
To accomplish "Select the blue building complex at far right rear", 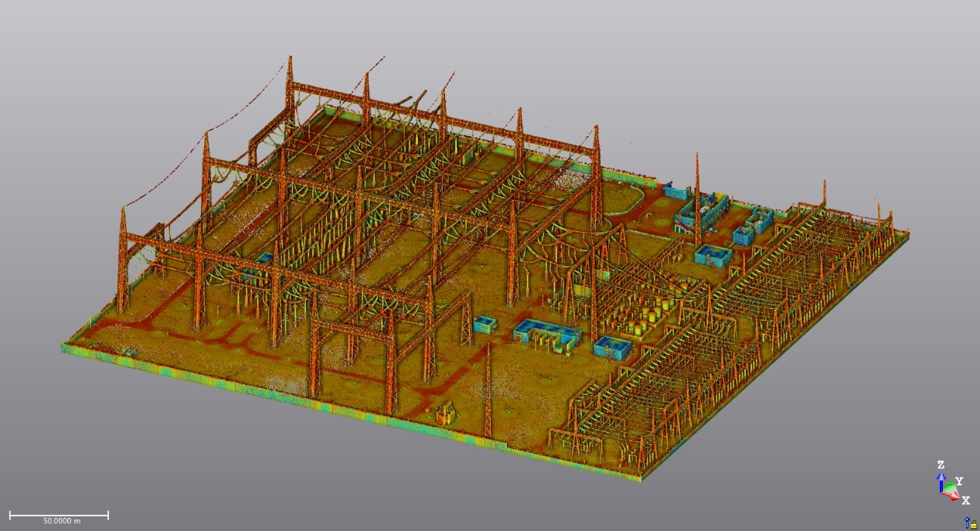I will click(x=701, y=209).
